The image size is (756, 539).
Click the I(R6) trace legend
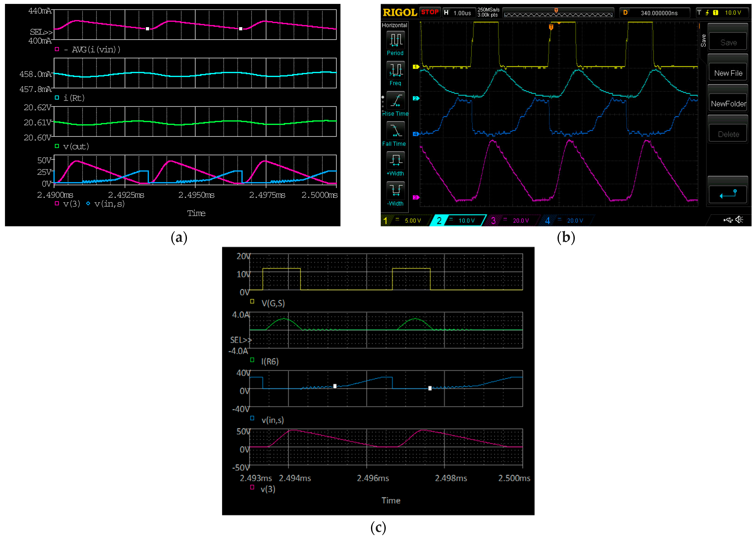click(x=270, y=362)
